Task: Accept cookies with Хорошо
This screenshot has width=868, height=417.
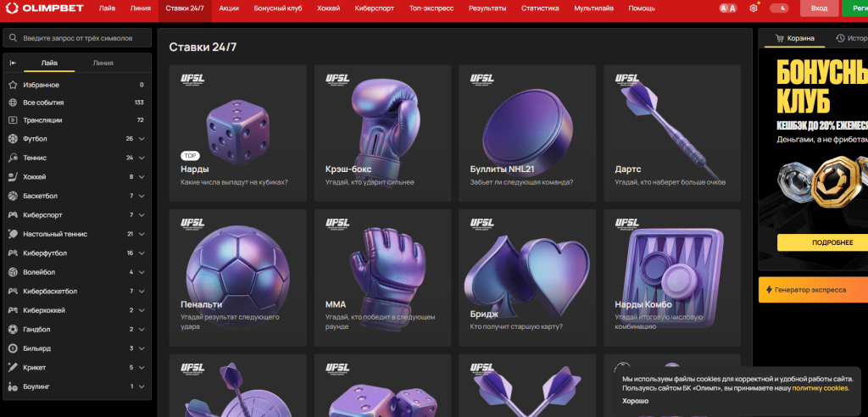Action: click(635, 401)
